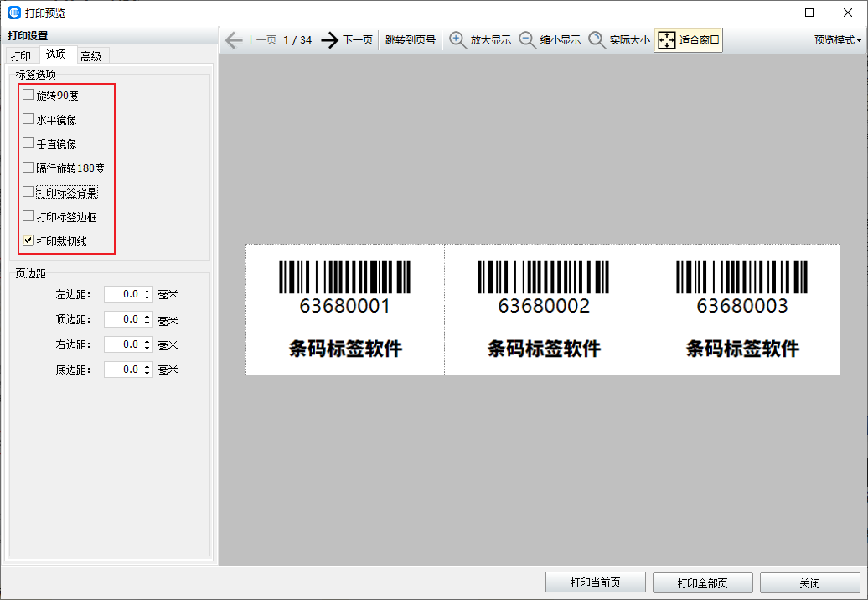
Task: Decrease the 左边距 value
Action: 147,297
